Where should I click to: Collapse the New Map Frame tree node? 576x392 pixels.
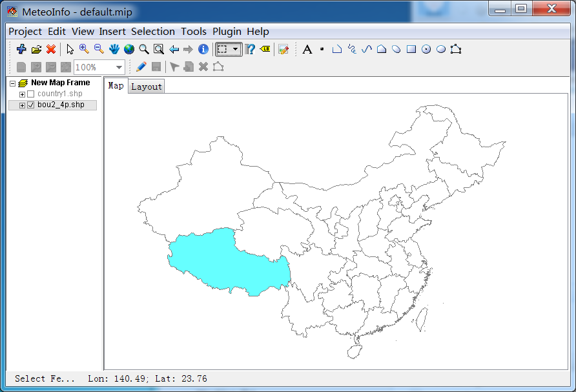[x=13, y=83]
